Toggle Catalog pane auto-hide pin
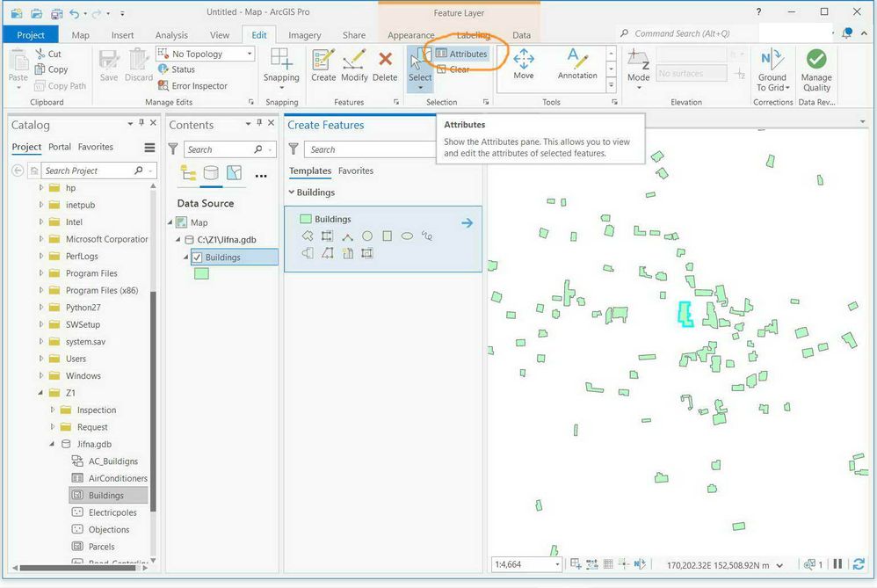The image size is (877, 588). 141,122
